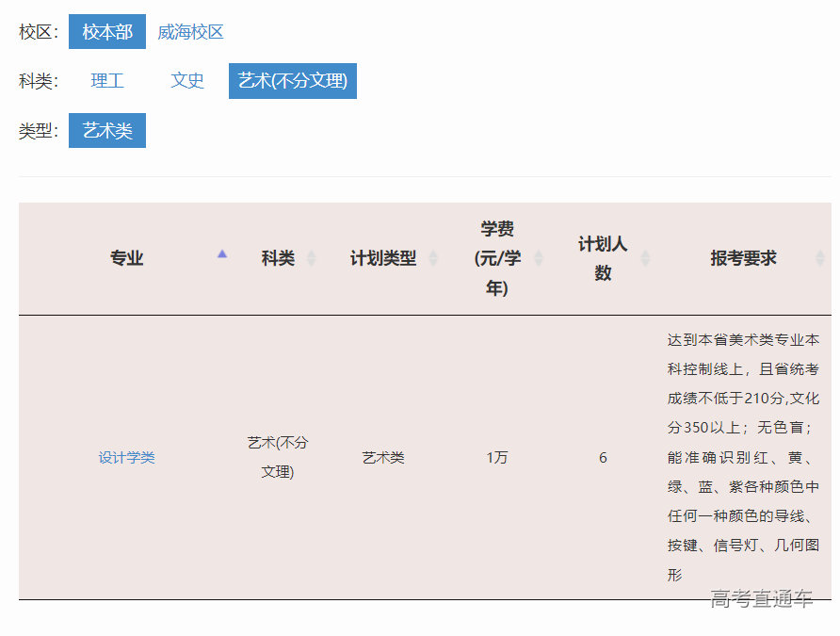Sort 学费 column ascending via its arrow
The width and height of the screenshot is (840, 636).
(x=538, y=253)
